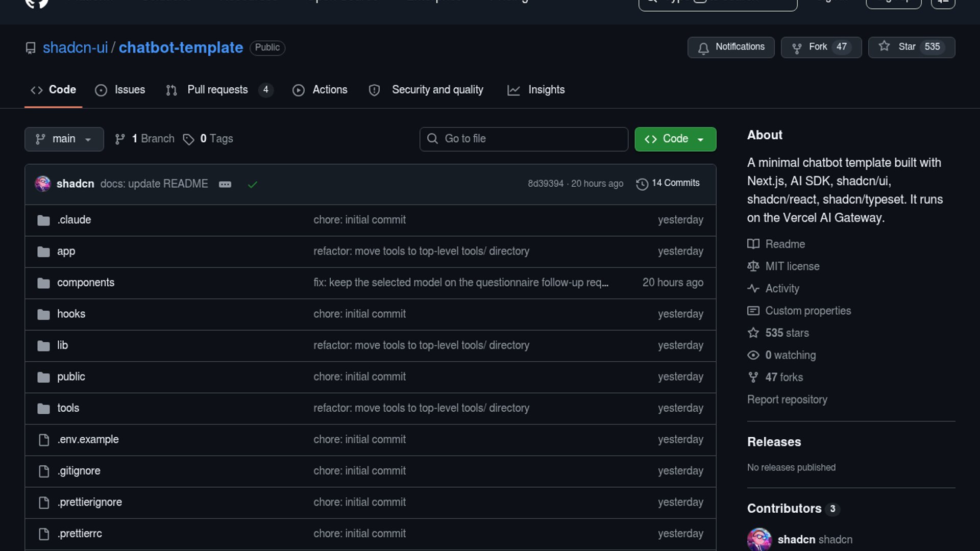This screenshot has width=980, height=551.
Task: Open the shadcn-ui owner link
Action: pyautogui.click(x=75, y=47)
